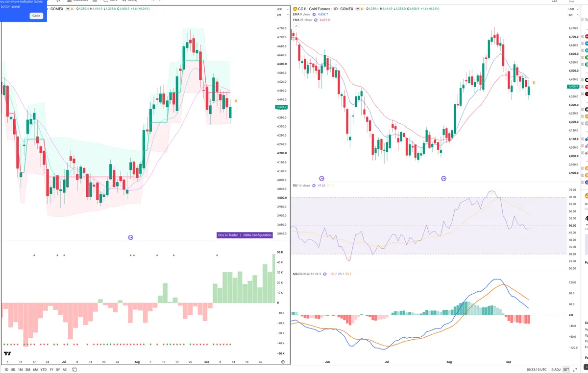Click the orange D marker on left chart

pos(236,101)
